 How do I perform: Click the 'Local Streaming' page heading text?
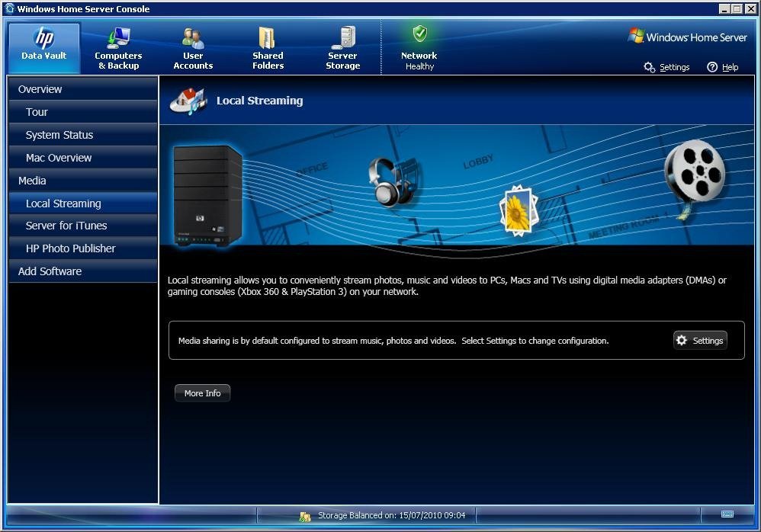click(x=260, y=101)
